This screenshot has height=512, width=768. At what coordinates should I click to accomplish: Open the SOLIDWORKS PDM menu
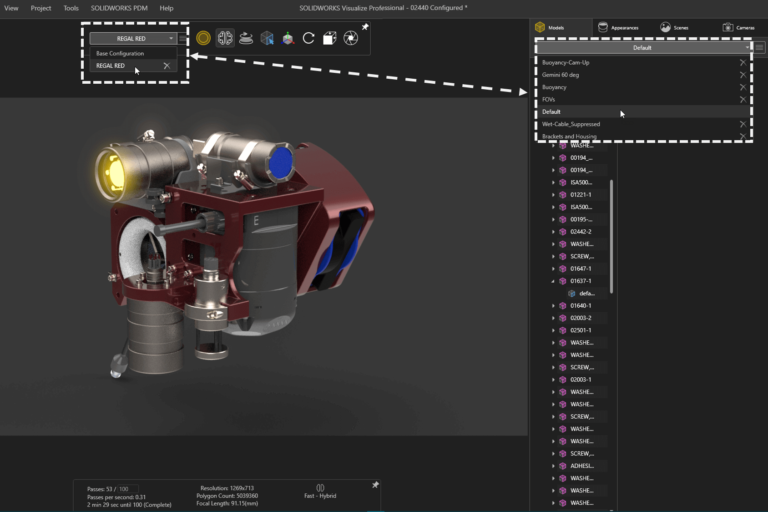pos(119,8)
